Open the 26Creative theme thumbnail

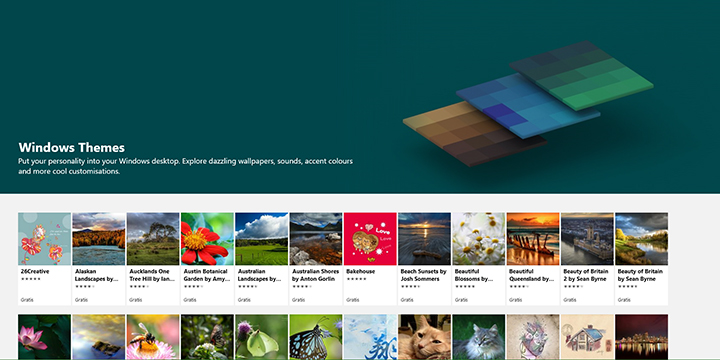click(x=45, y=239)
